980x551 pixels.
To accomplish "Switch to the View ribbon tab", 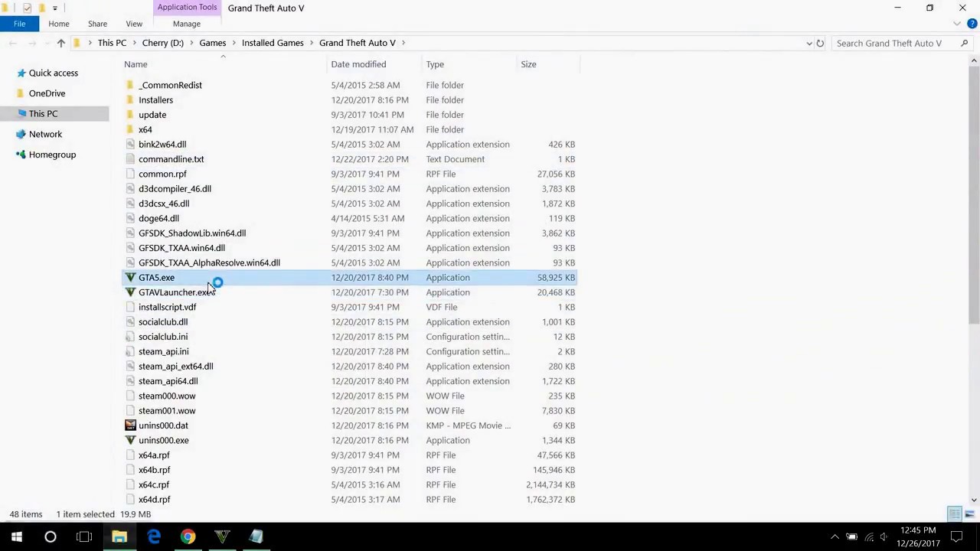I will click(x=134, y=24).
